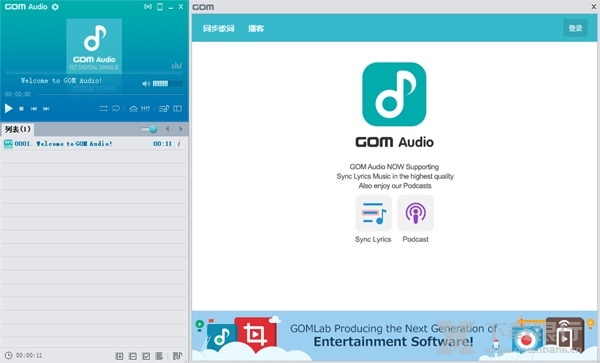Remove files with the minus icon

coord(133,356)
